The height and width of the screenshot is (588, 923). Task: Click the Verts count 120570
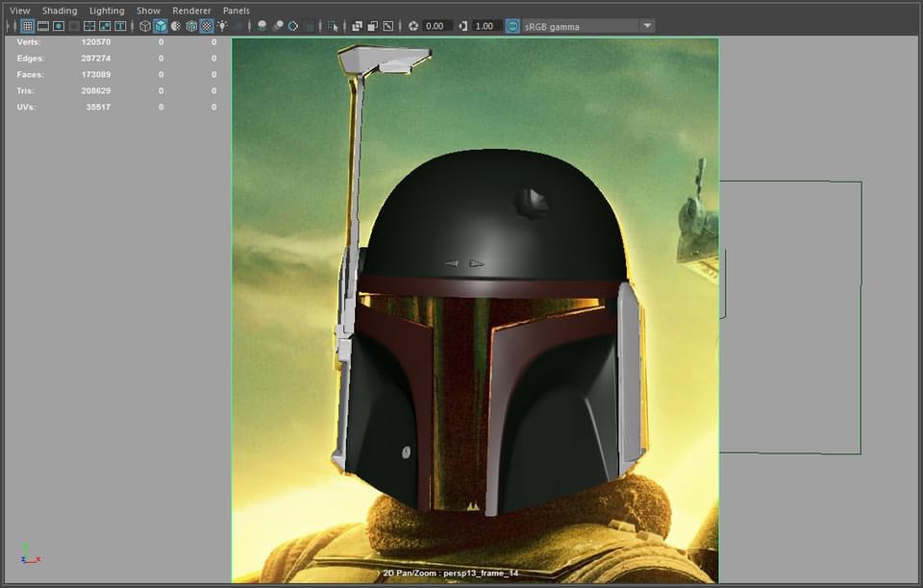[95, 41]
